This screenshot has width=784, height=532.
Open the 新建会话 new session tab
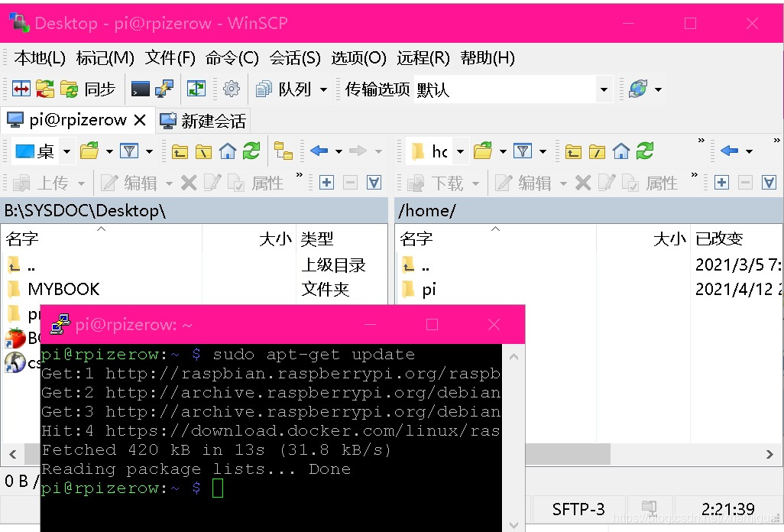click(x=203, y=121)
